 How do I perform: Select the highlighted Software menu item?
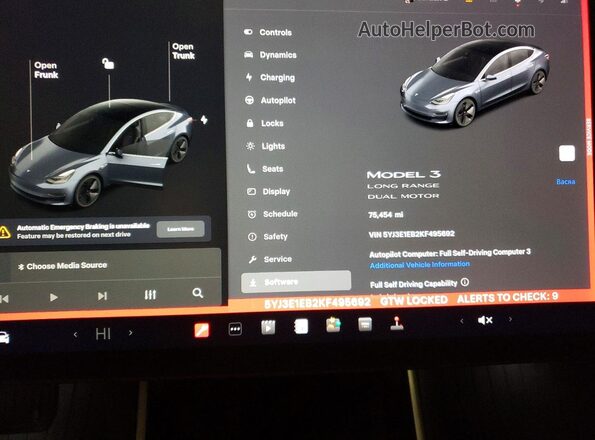coord(296,282)
